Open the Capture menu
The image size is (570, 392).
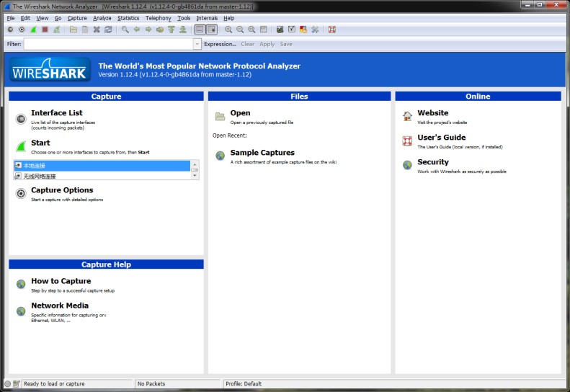click(x=77, y=18)
